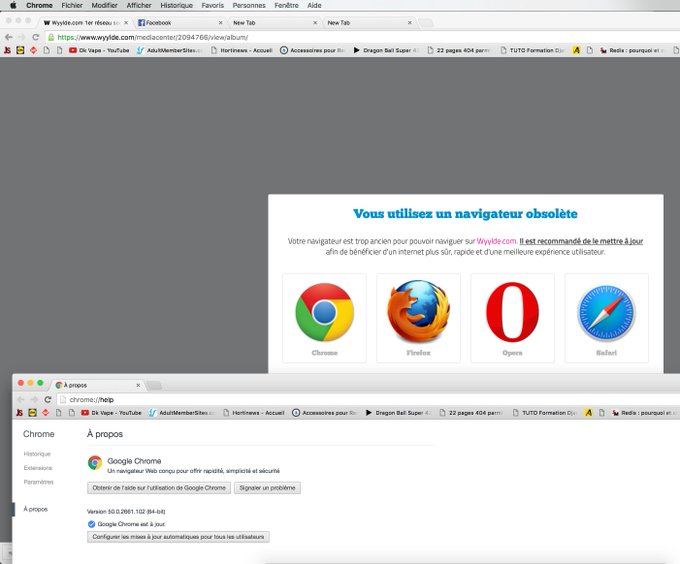This screenshot has width=680, height=564.
Task: Open the Apple menu
Action: pos(13,5)
